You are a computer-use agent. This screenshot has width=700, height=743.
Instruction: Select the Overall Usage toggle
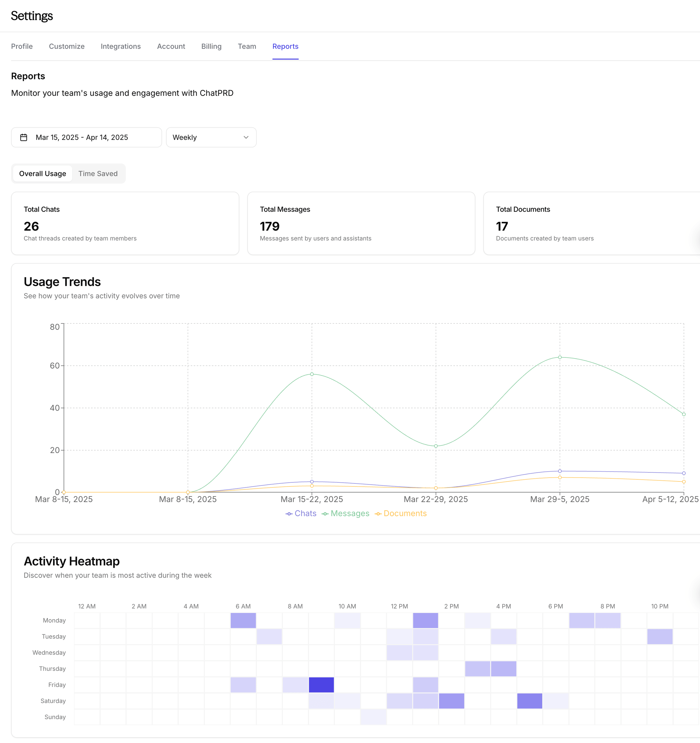(42, 174)
